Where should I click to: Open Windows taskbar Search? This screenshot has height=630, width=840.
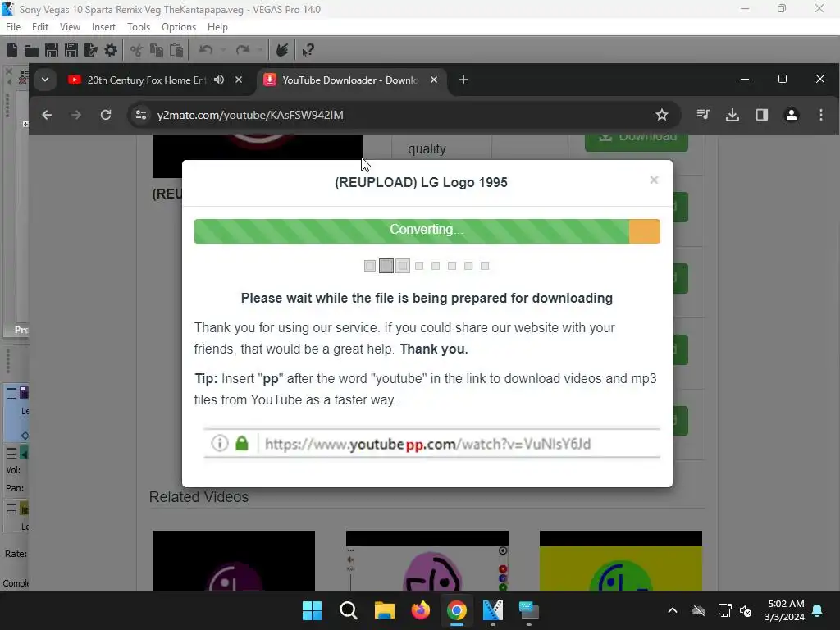(348, 610)
